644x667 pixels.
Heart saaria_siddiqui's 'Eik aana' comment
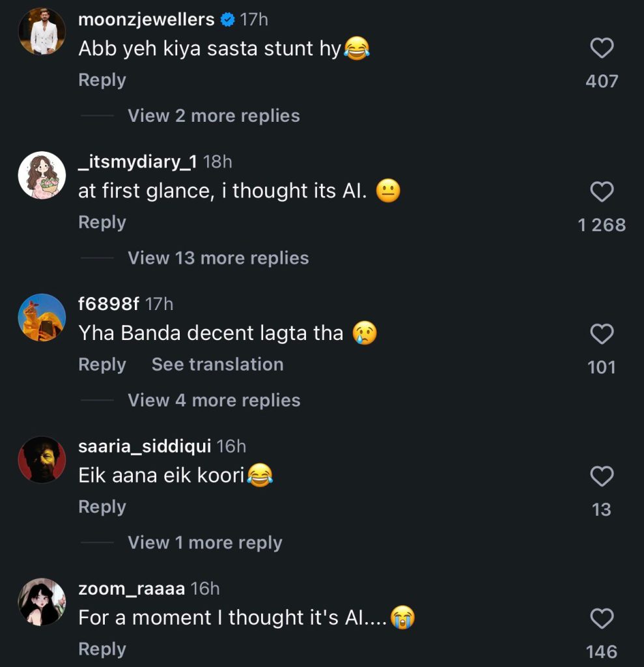pos(602,477)
